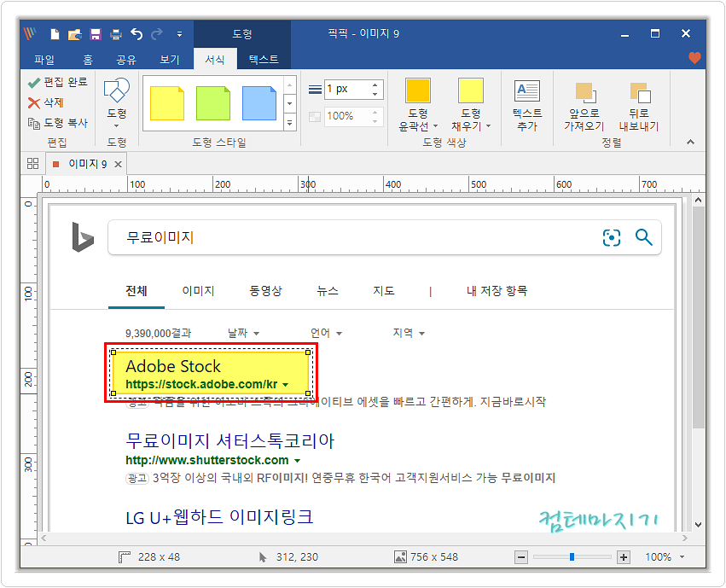Switch to the 홈 tab

[x=88, y=59]
